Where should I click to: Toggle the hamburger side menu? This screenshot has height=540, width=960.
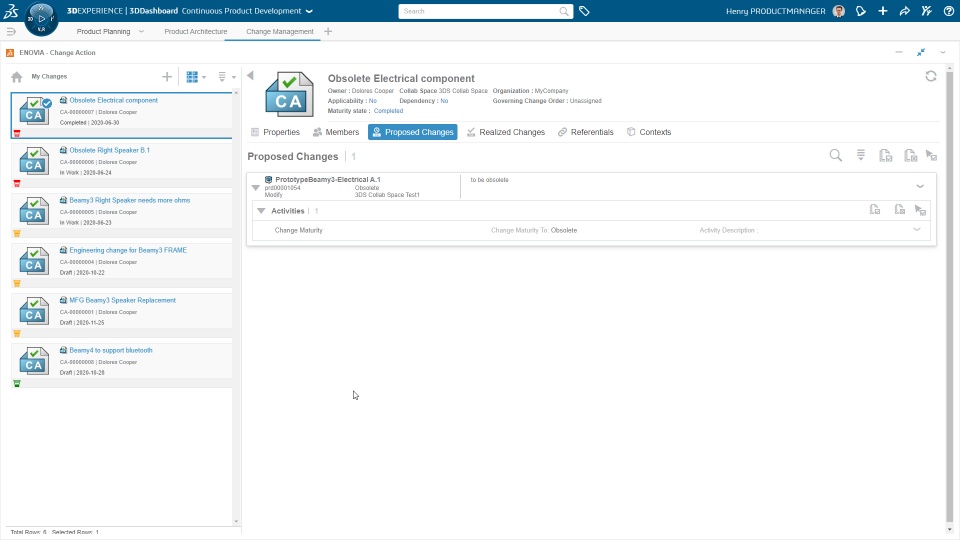tap(11, 31)
